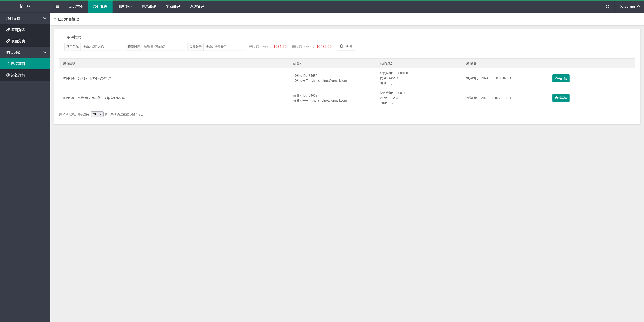Screen dimensions: 644x322
Task: Open 项目分类 from the sidebar
Action: pyautogui.click(x=18, y=41)
